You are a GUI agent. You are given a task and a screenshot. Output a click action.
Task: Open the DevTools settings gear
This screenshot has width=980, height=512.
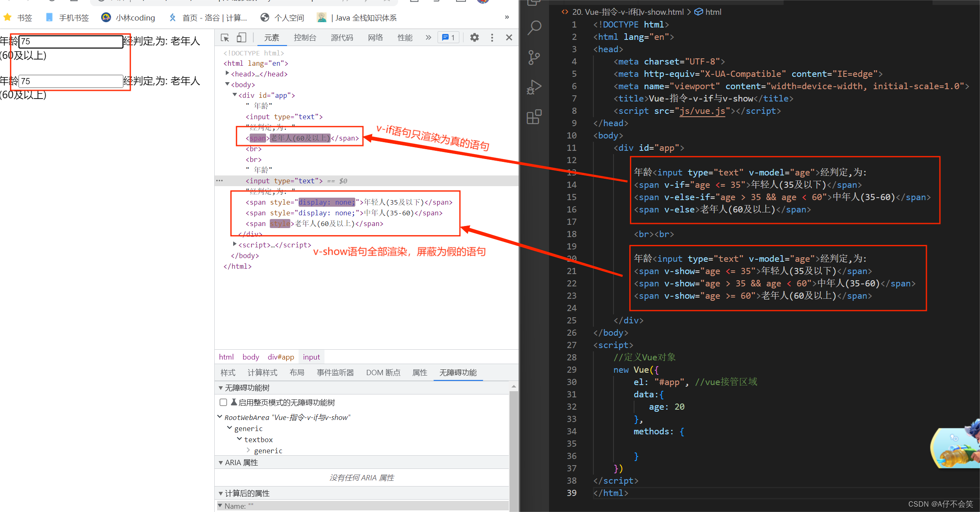(474, 37)
